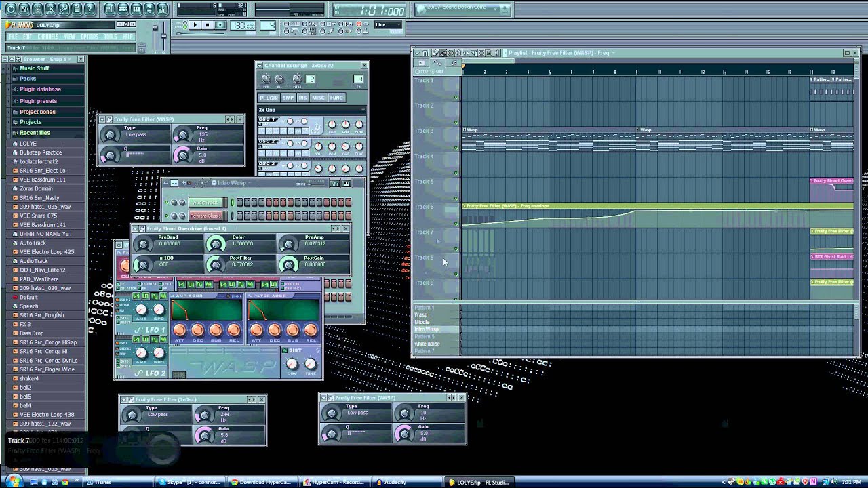Mute Track 5 in the playlist
The height and width of the screenshot is (488, 868).
point(456,199)
